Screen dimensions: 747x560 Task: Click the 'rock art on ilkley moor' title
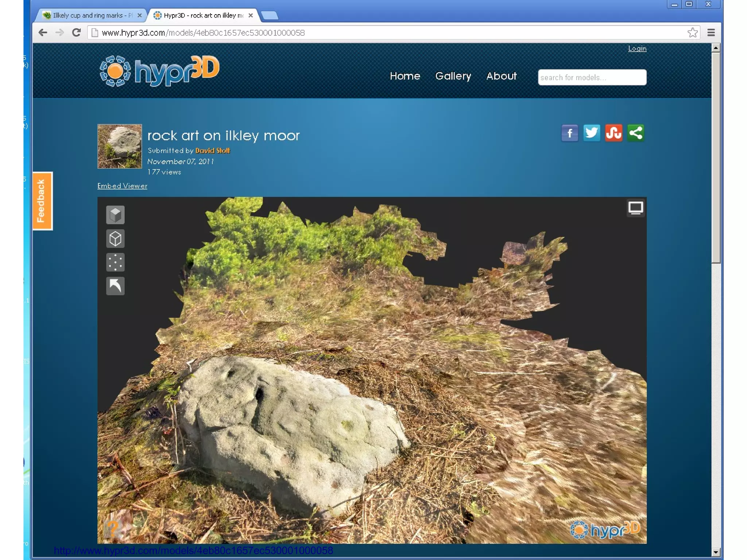(223, 136)
